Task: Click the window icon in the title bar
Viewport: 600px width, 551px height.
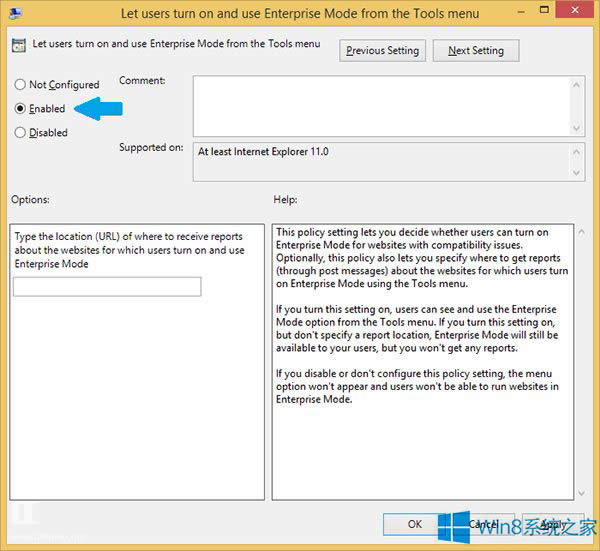Action: coord(15,13)
